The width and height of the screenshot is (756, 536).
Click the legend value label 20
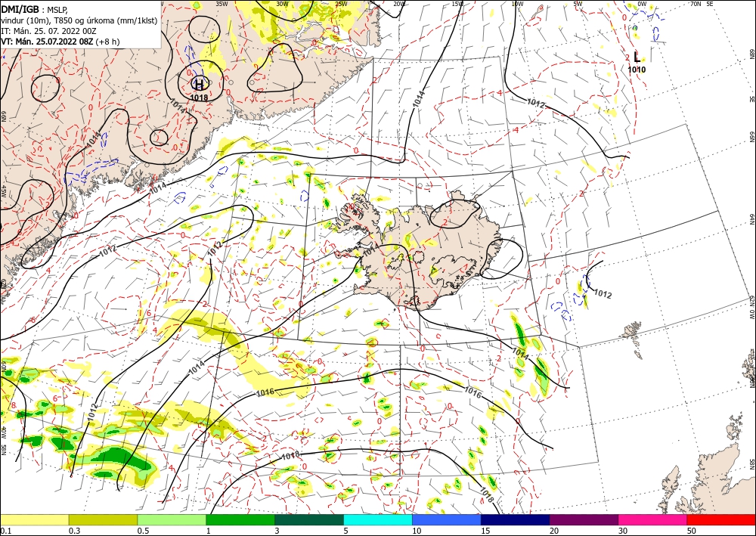pos(554,531)
